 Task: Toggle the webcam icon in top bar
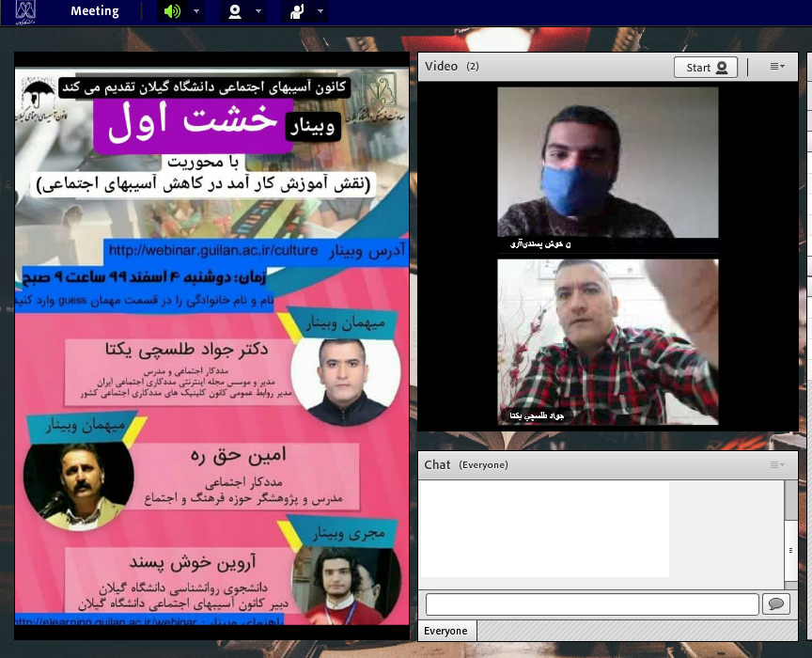click(x=234, y=11)
